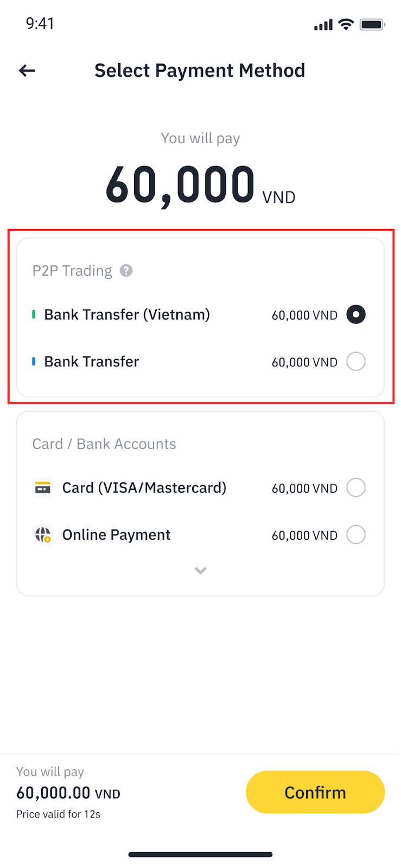Click the Online Payment option label
Screen dimensions: 401x868
[116, 535]
